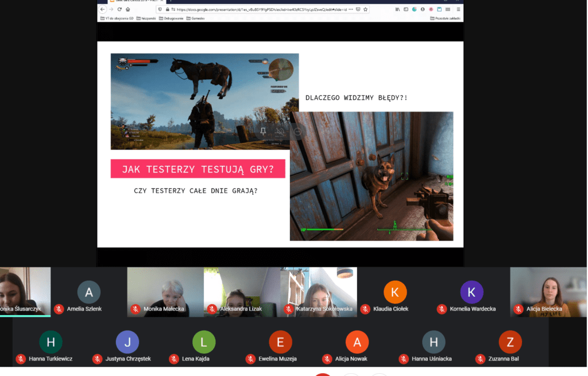Select Ślusarczyk's highlighted video tile
The width and height of the screenshot is (588, 376).
[x=25, y=292]
